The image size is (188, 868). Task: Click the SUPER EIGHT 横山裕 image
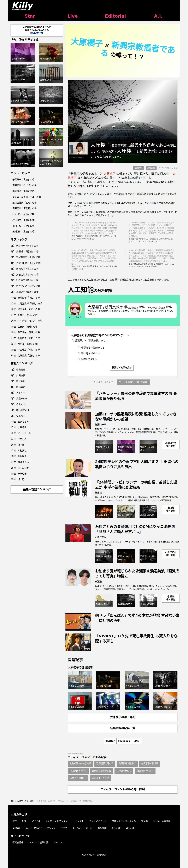tap(78, 488)
